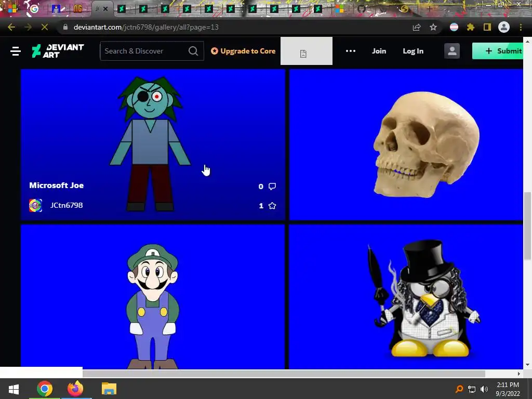Image resolution: width=532 pixels, height=399 pixels.
Task: Switch to the Newgrounds NG tab
Action: click(78, 9)
